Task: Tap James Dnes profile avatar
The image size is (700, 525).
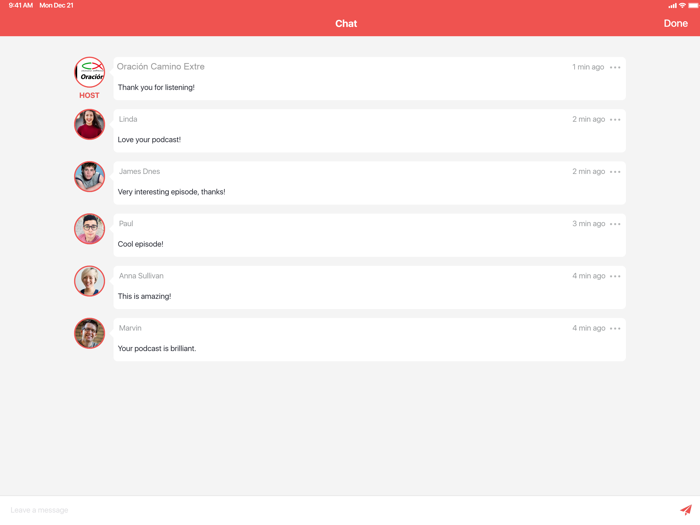Action: tap(89, 177)
